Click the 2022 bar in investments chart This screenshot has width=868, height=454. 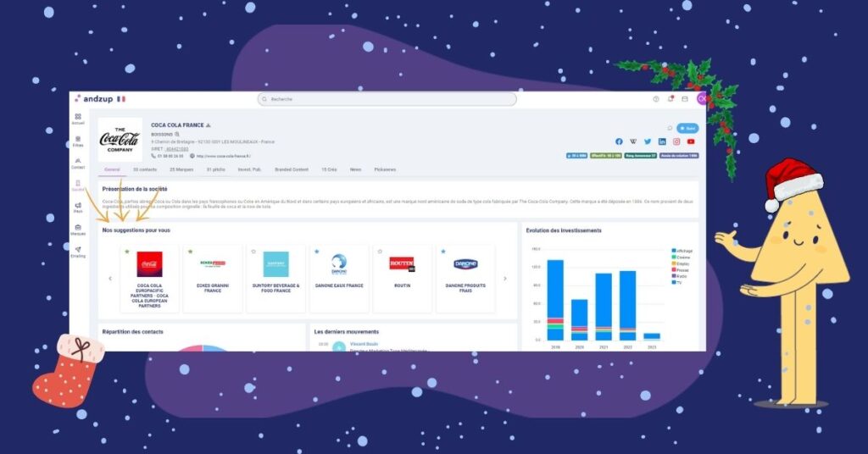[x=628, y=305]
